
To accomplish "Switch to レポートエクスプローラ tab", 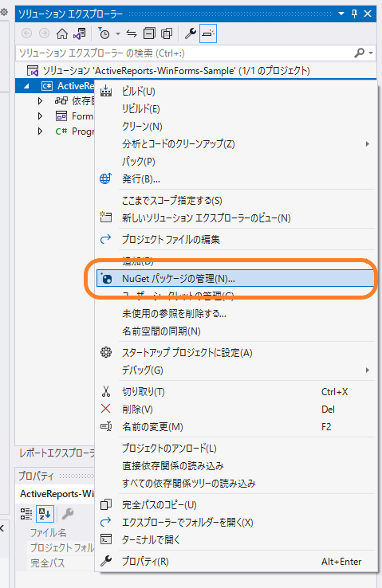I will pos(57,453).
